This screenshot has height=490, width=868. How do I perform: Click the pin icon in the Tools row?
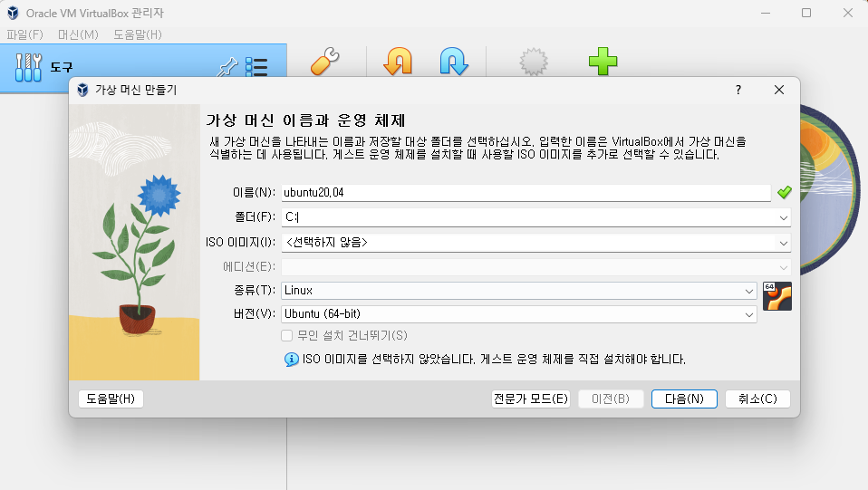pos(227,68)
